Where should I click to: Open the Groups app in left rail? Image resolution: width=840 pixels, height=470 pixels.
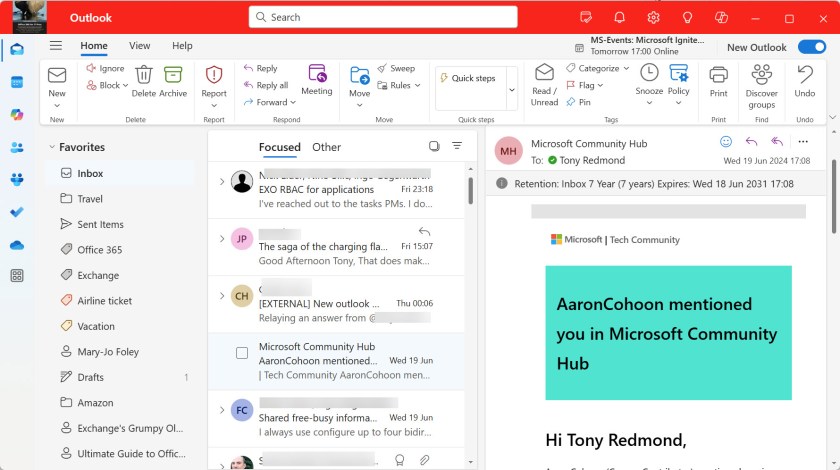pyautogui.click(x=17, y=180)
